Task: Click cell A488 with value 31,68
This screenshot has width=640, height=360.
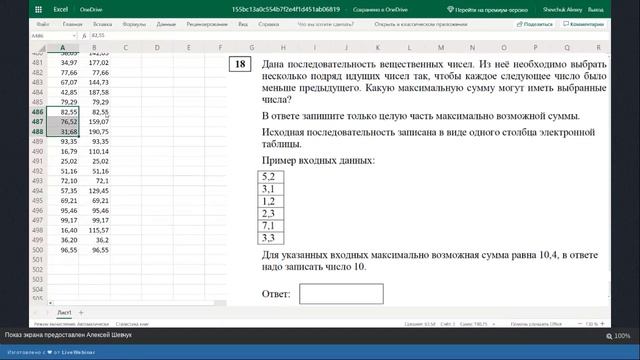Action: tap(63, 131)
